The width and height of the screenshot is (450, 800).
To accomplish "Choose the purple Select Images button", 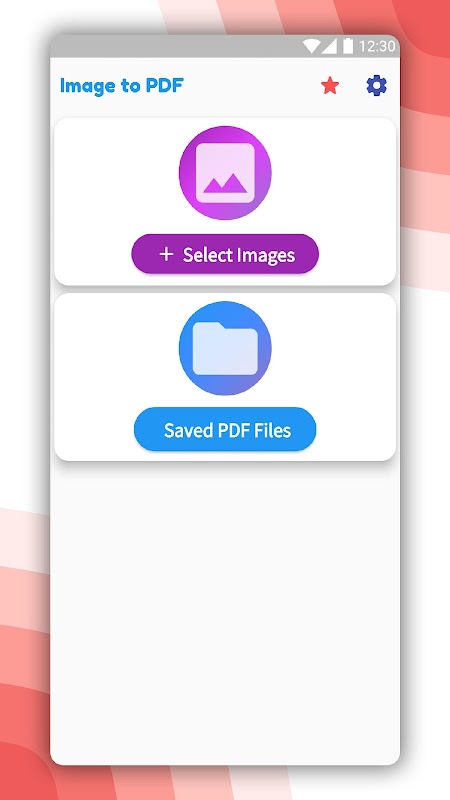I will click(x=225, y=254).
